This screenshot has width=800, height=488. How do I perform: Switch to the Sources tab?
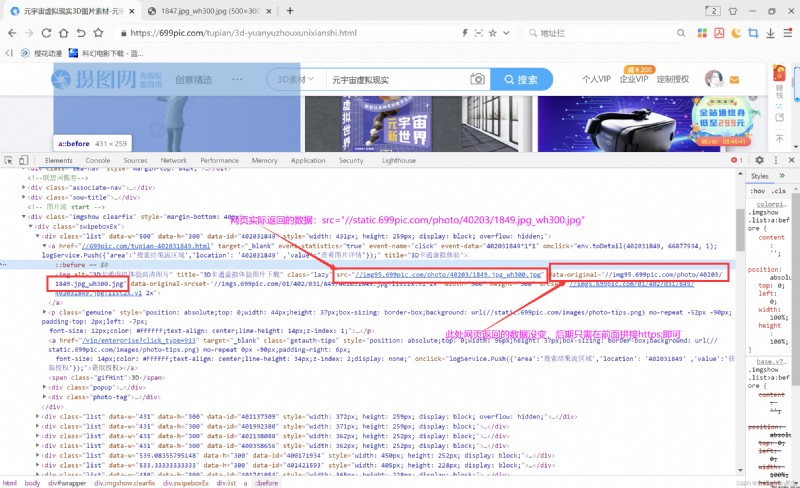point(135,160)
